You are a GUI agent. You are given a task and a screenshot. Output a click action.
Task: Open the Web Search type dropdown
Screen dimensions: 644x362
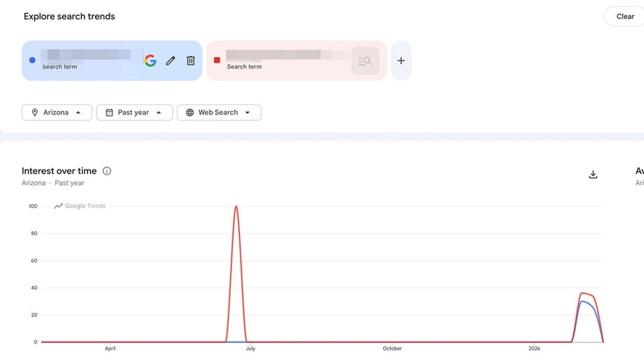(x=219, y=112)
